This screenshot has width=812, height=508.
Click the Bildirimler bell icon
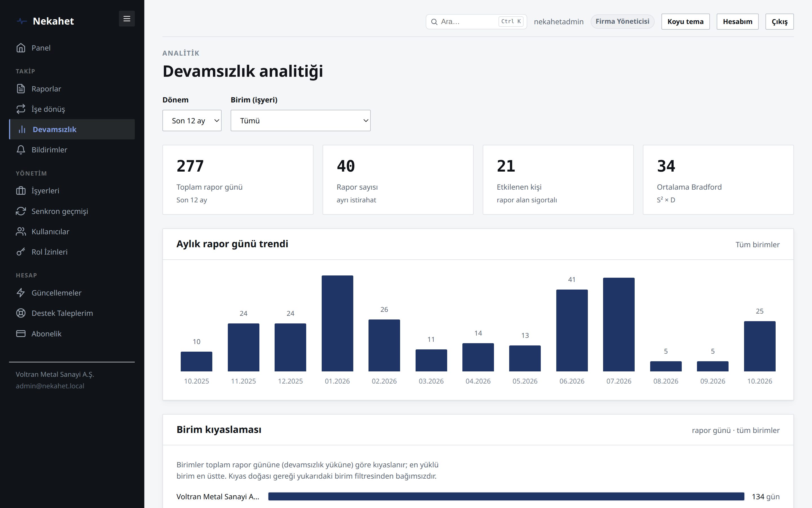tap(21, 150)
